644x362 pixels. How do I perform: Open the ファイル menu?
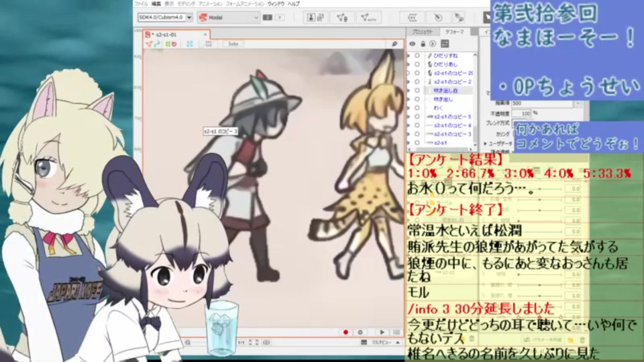coord(142,4)
